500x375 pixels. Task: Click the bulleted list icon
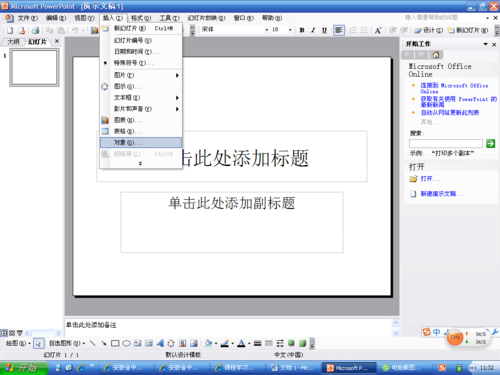click(x=364, y=30)
